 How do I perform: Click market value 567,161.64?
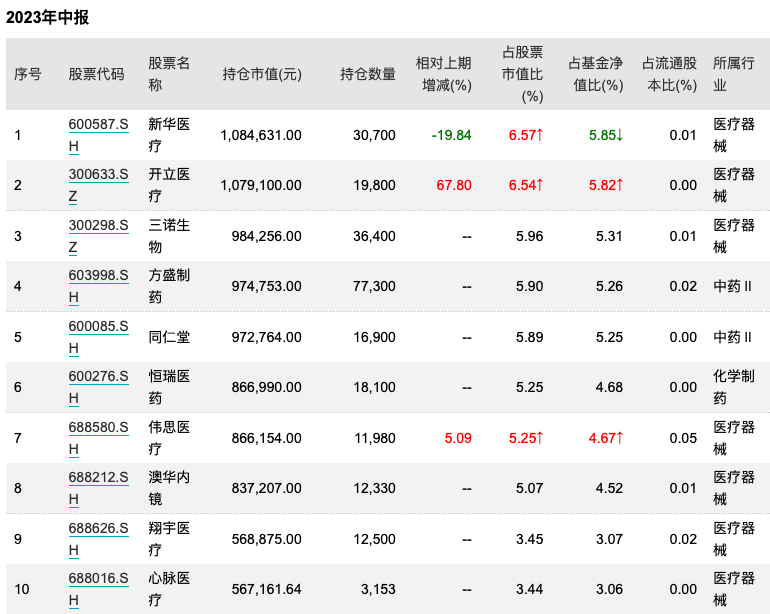point(267,589)
